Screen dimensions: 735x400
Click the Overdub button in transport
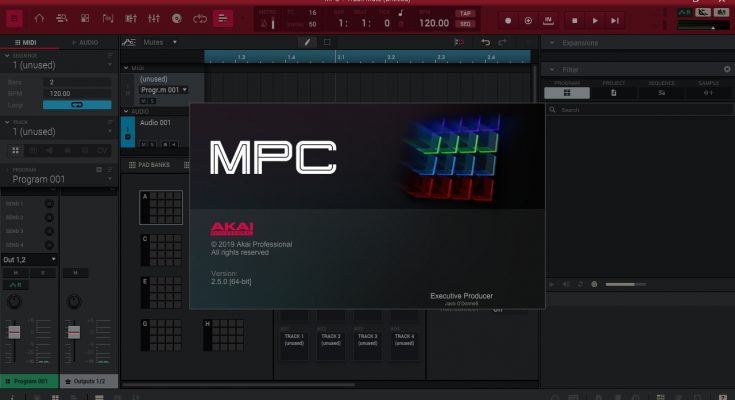(x=527, y=19)
